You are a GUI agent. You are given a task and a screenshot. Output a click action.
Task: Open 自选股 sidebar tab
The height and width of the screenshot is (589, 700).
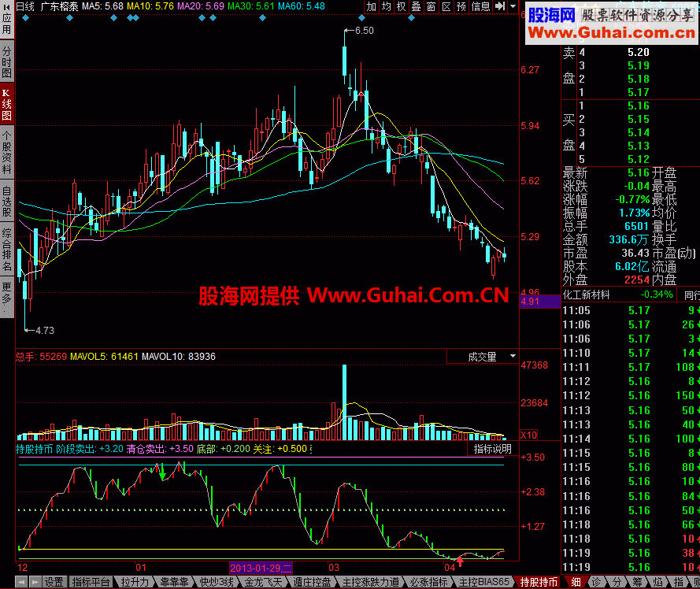pos(7,201)
